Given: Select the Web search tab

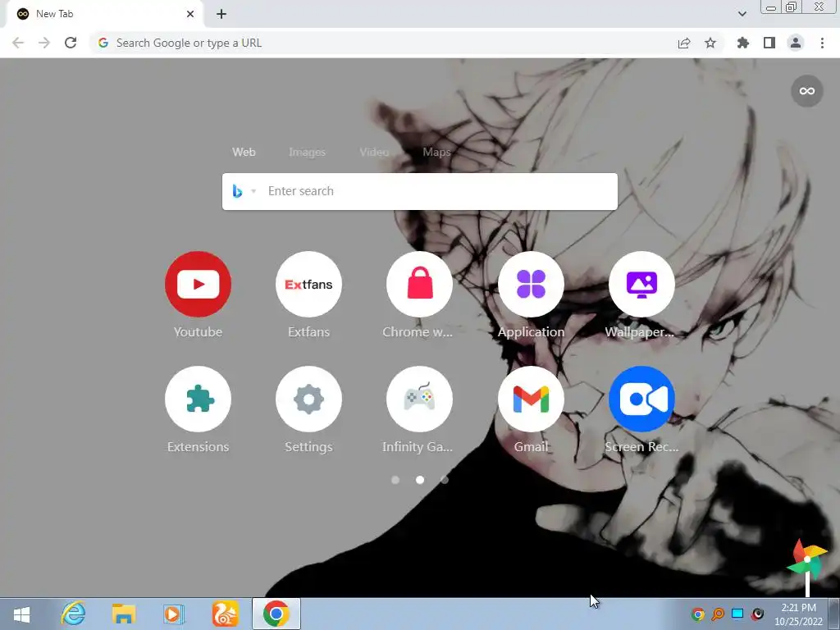Looking at the screenshot, I should pyautogui.click(x=244, y=152).
